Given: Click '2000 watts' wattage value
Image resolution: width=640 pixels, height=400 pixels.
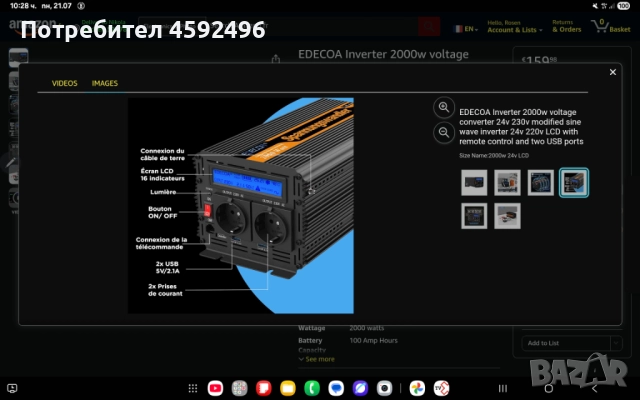Looking at the screenshot, I should (367, 328).
